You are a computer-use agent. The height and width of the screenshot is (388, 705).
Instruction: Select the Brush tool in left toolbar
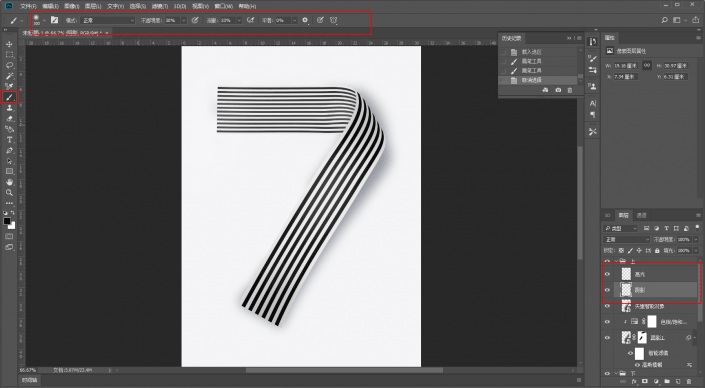click(9, 97)
